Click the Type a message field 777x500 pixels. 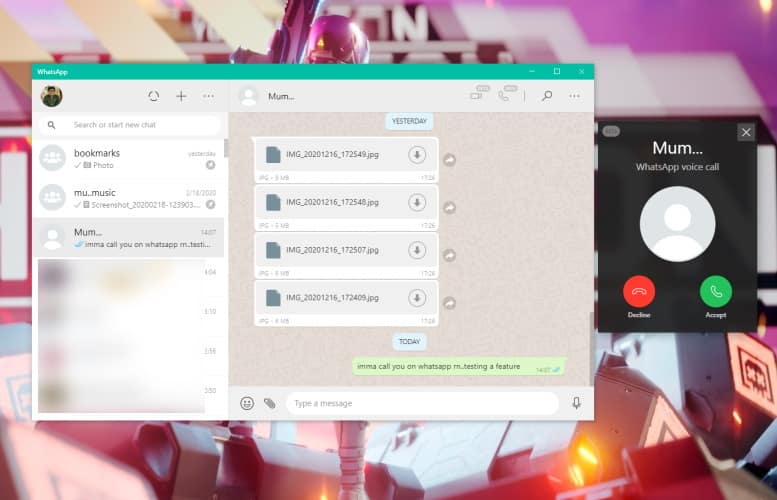click(422, 403)
